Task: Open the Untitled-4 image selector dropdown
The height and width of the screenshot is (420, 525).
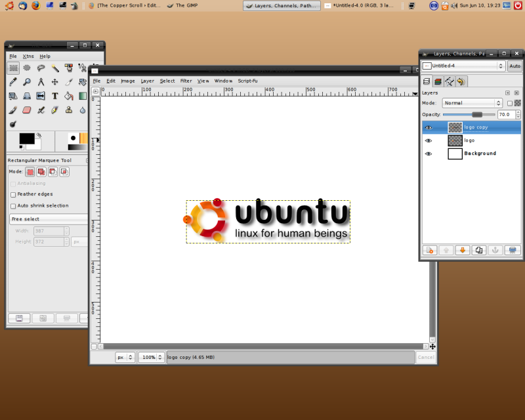Action: coord(463,66)
